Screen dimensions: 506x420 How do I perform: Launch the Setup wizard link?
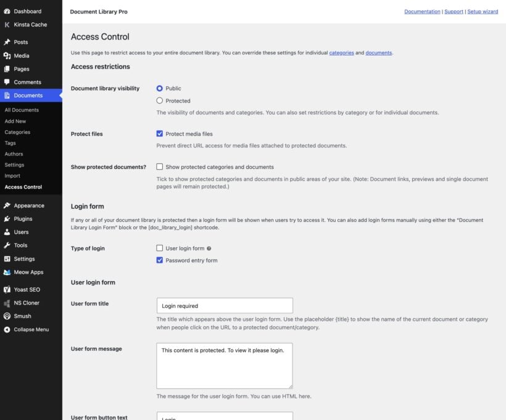[483, 12]
